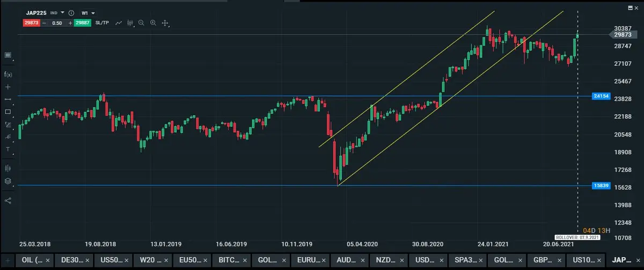This screenshot has width=644, height=270.
Task: Switch to line chart view
Action: tap(118, 23)
